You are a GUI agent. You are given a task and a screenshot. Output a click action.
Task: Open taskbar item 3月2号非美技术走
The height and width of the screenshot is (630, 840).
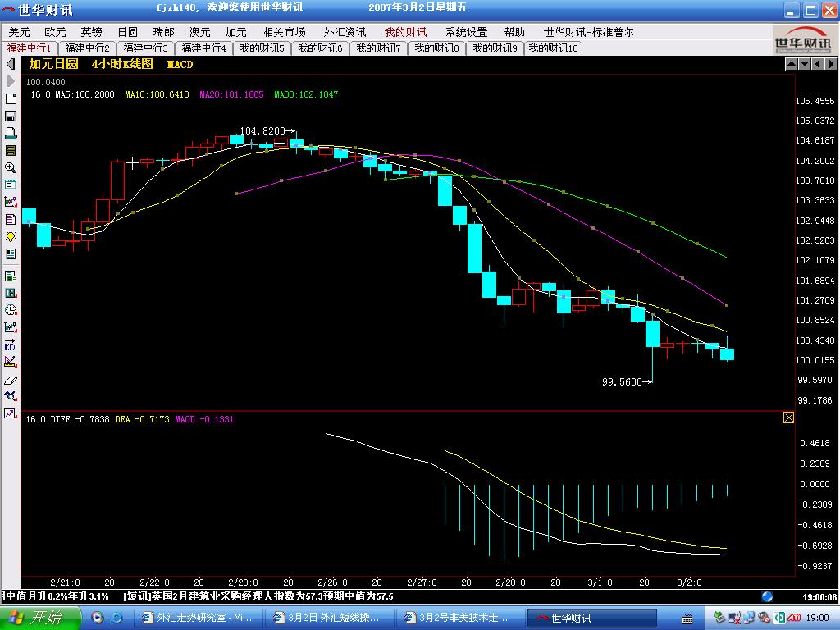(460, 618)
